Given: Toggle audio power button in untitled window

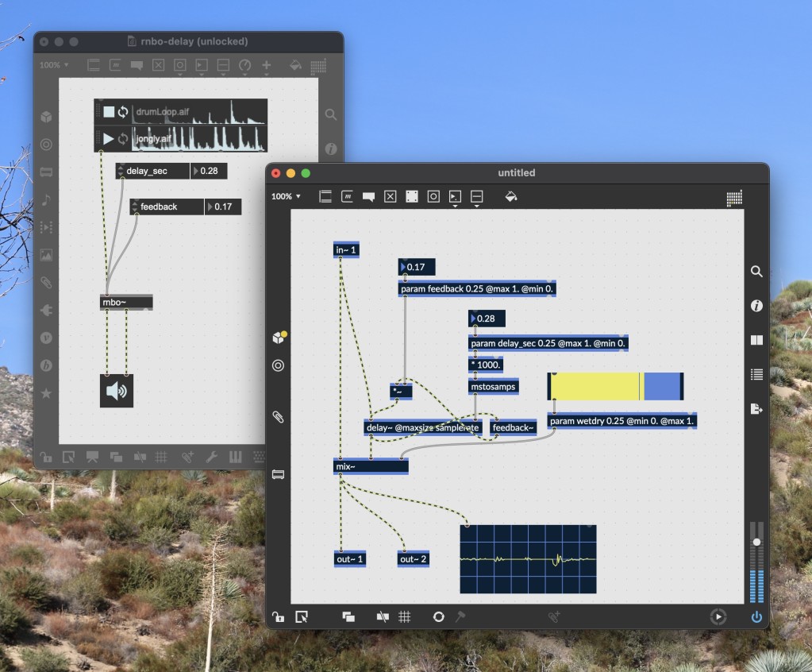Looking at the screenshot, I should pos(756,616).
